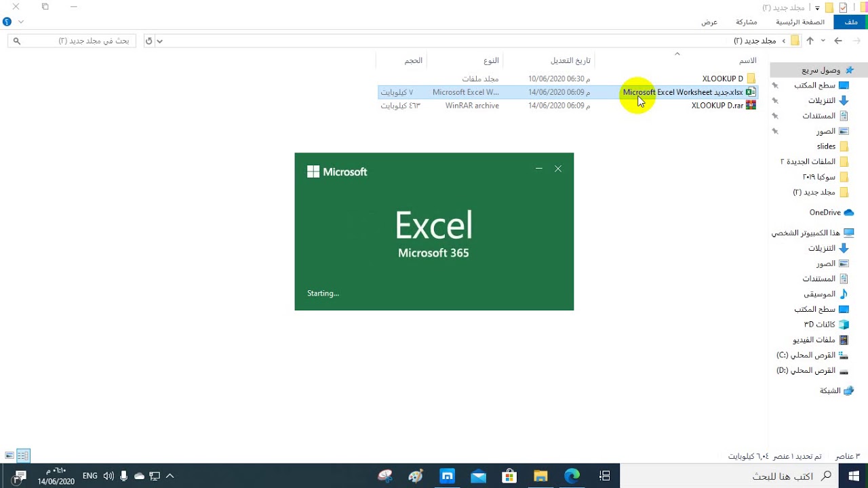
Task: Open File Explorer taskbar icon
Action: (540, 476)
